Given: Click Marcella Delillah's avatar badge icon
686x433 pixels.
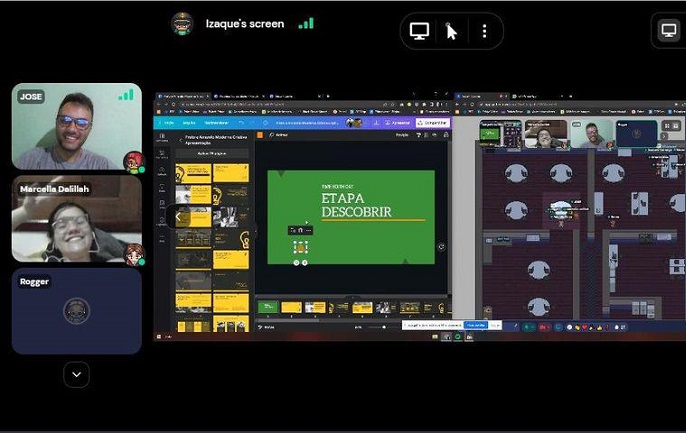Looking at the screenshot, I should (133, 253).
